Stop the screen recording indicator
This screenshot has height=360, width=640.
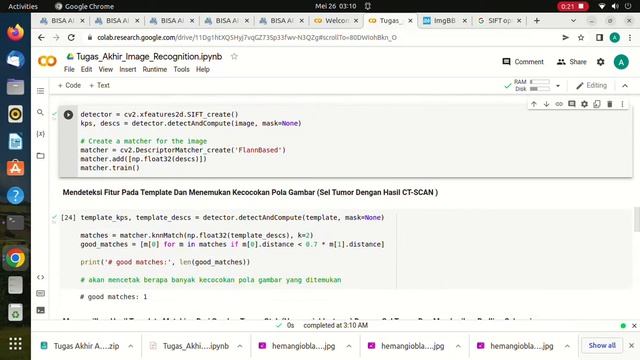[x=573, y=6]
